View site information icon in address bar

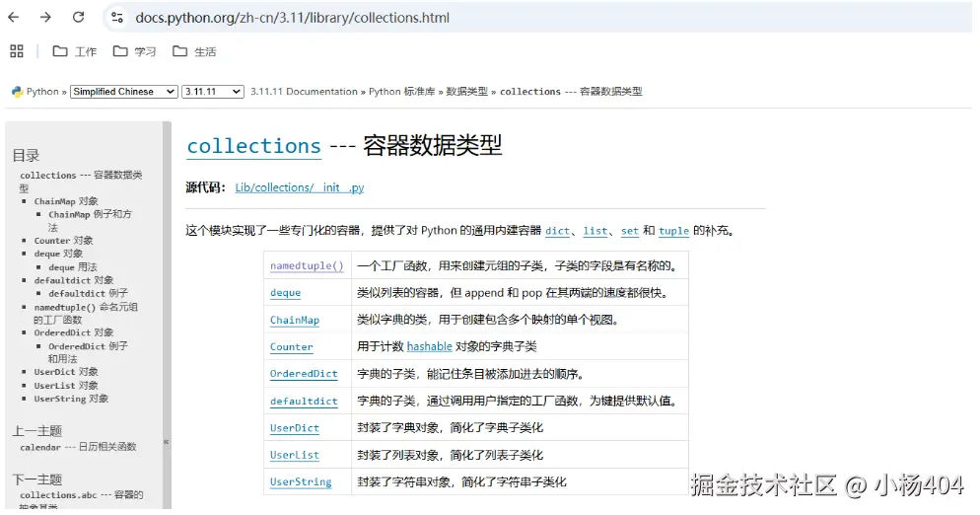click(x=117, y=18)
